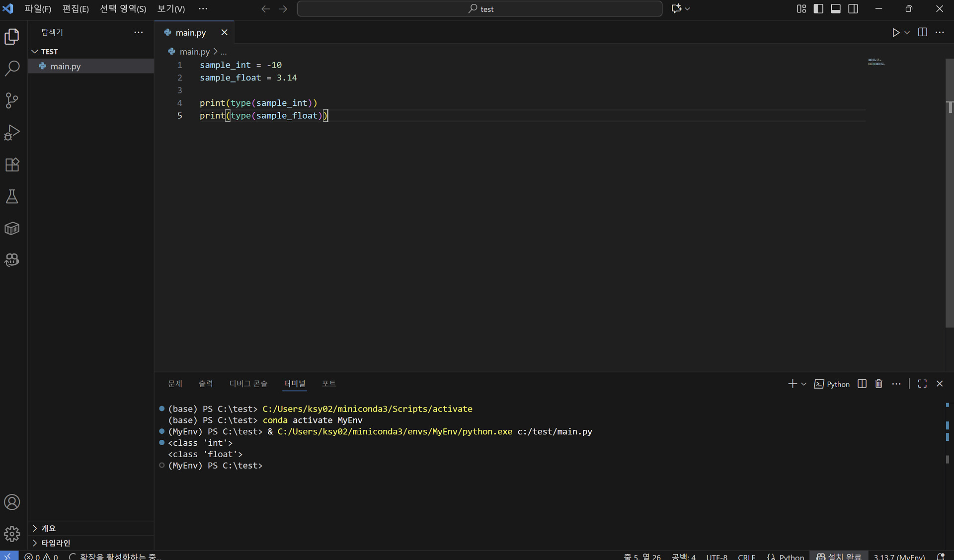954x560 pixels.
Task: Click the Kill Terminal trash icon
Action: [878, 384]
